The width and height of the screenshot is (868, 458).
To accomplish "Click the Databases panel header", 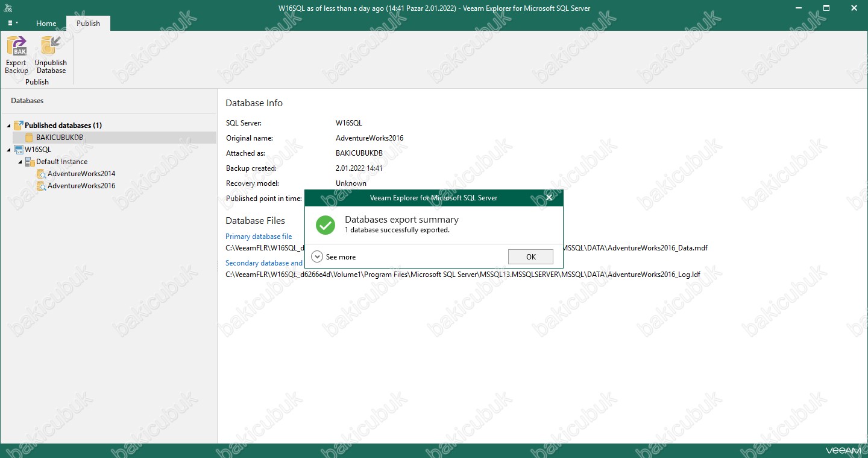I will (x=27, y=101).
